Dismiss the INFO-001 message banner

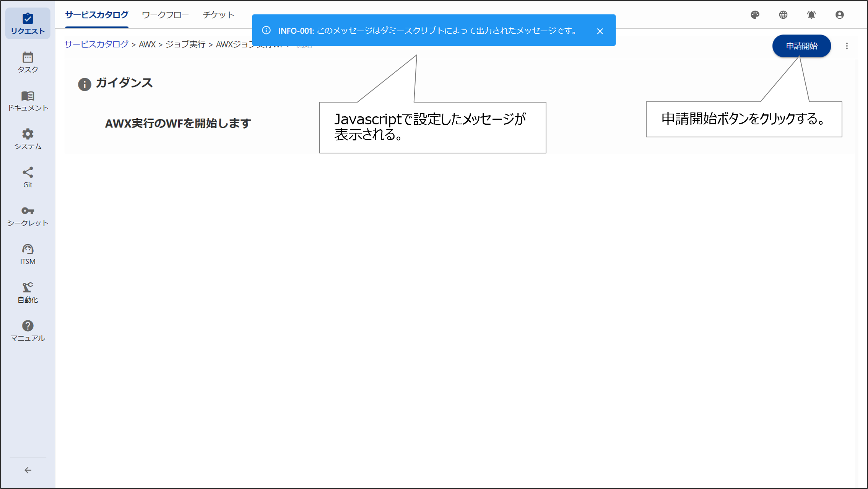pos(600,31)
